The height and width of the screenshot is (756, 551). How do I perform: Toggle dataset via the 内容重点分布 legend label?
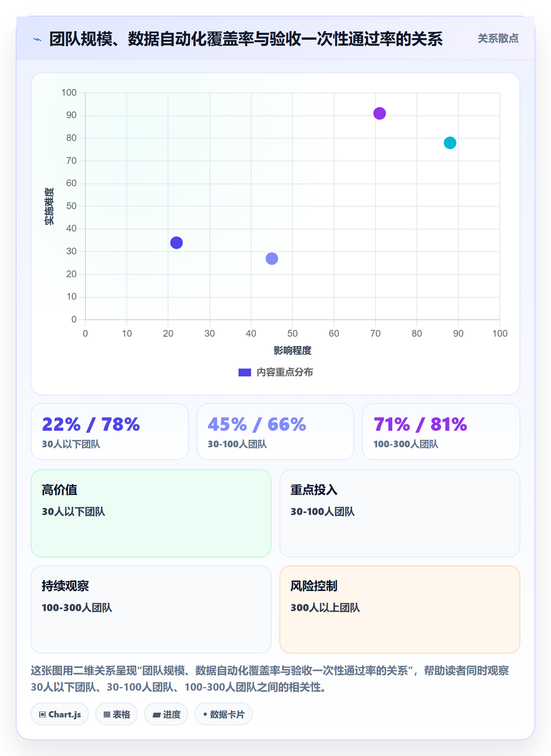click(x=285, y=372)
